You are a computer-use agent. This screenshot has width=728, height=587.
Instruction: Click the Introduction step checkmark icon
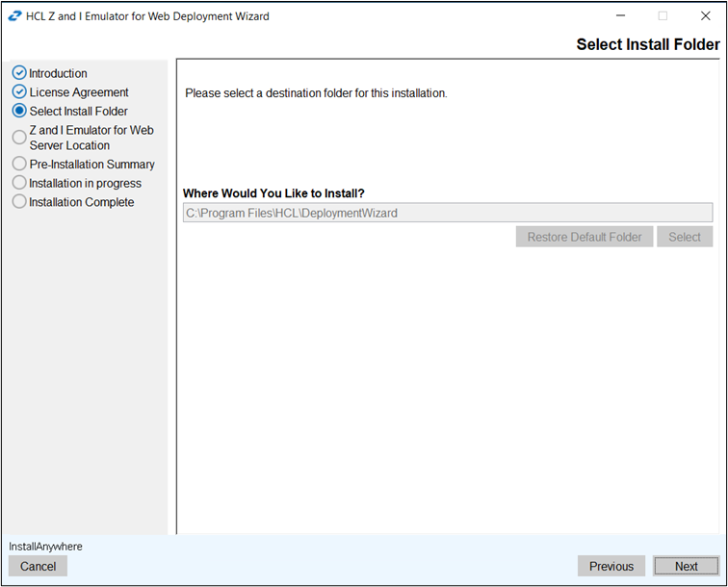point(19,73)
